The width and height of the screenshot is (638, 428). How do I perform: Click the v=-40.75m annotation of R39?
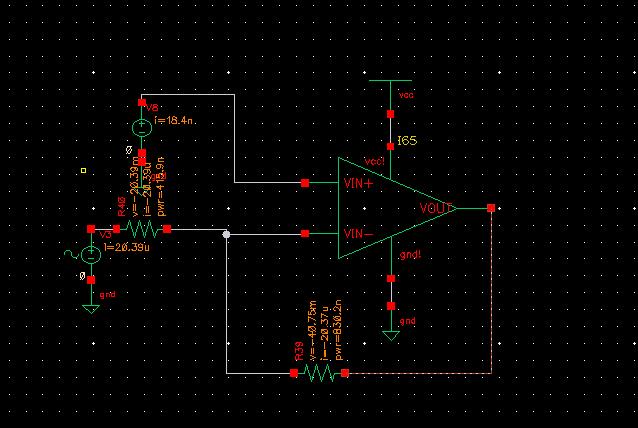312,330
